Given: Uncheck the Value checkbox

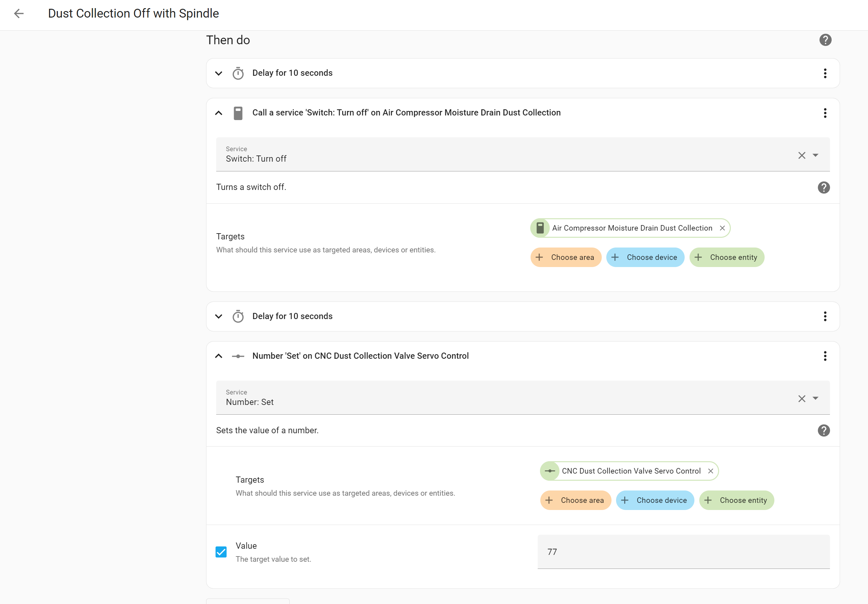Looking at the screenshot, I should (221, 552).
